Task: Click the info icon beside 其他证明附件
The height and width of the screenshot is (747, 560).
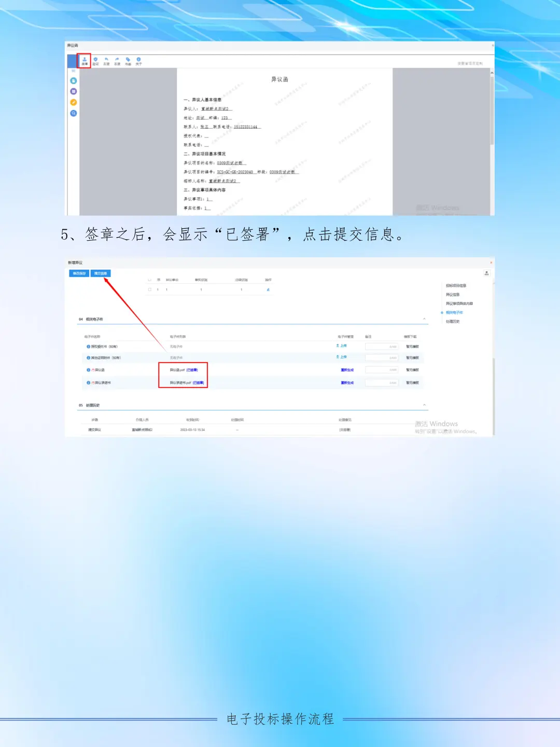Action: coord(88,358)
